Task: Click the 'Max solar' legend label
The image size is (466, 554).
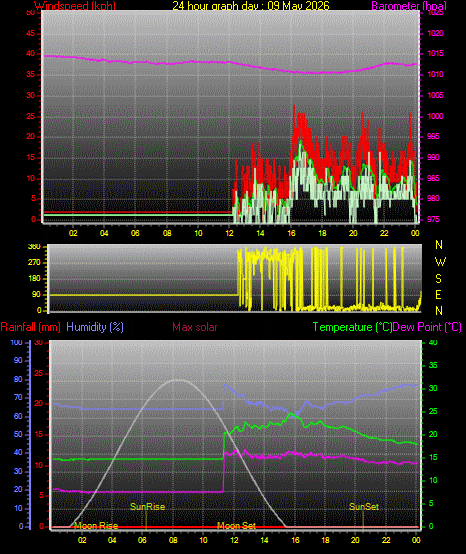Action: (x=195, y=327)
